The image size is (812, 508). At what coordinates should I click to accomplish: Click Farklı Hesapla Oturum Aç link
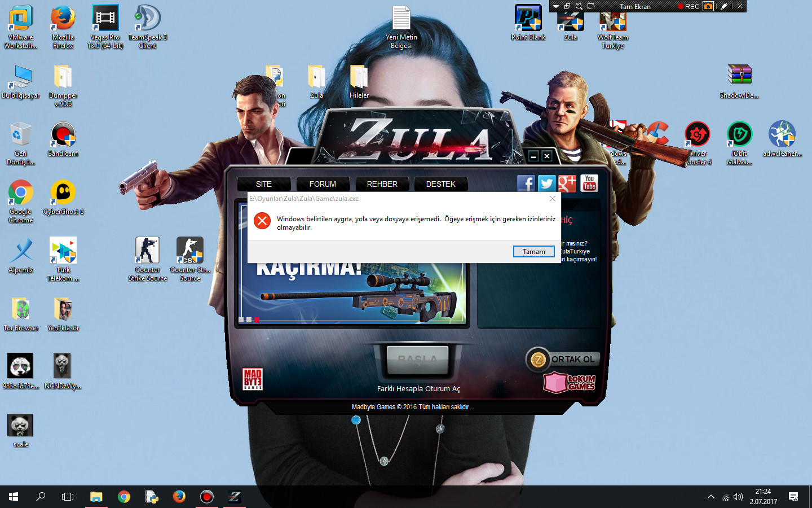pos(418,389)
